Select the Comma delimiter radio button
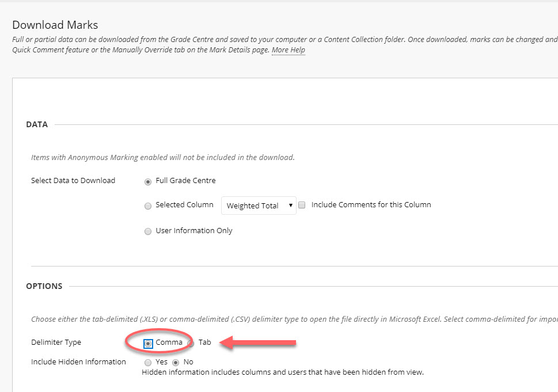 point(149,343)
